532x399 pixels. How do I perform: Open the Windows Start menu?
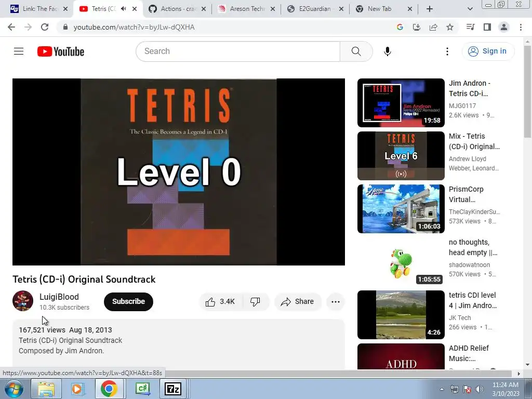pyautogui.click(x=14, y=389)
